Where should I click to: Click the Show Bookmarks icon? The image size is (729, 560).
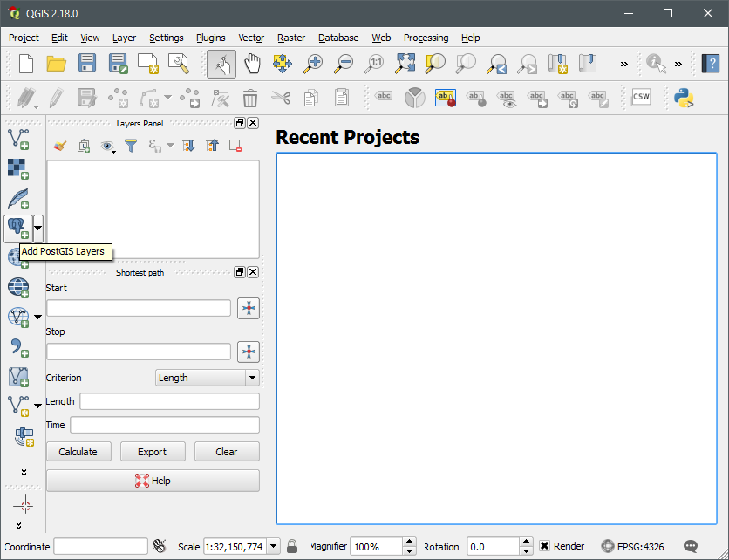[x=588, y=64]
